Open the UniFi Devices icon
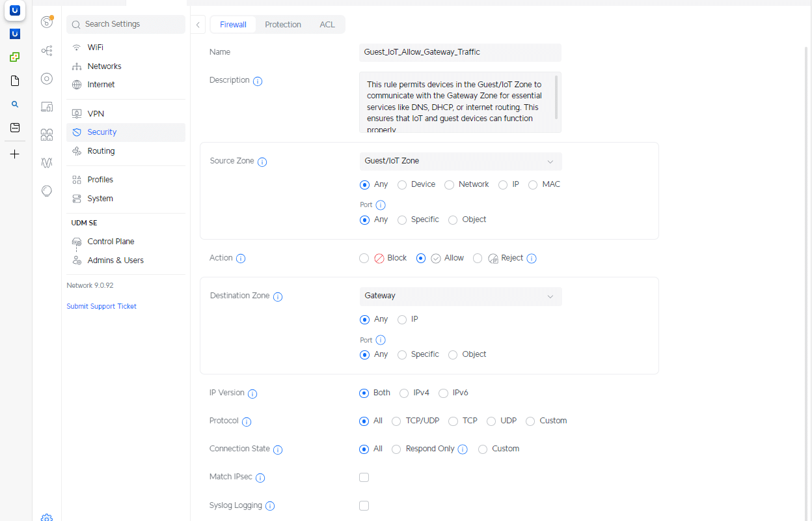The height and width of the screenshot is (521, 812). [47, 79]
